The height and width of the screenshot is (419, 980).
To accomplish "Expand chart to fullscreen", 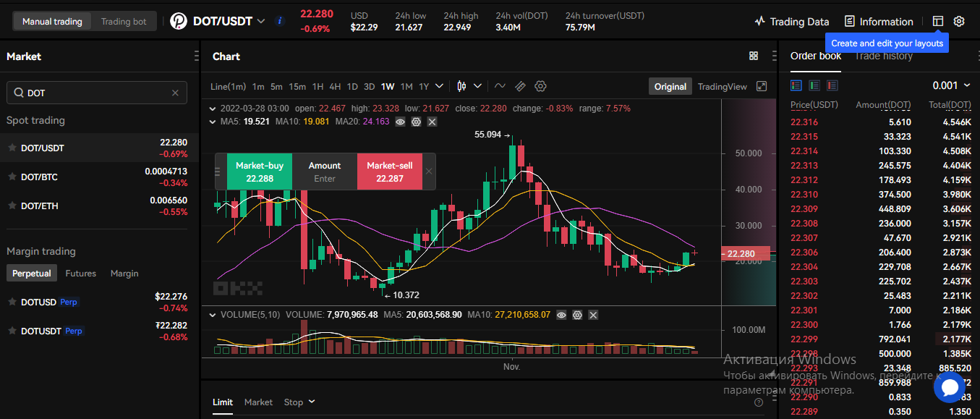I will click(762, 86).
